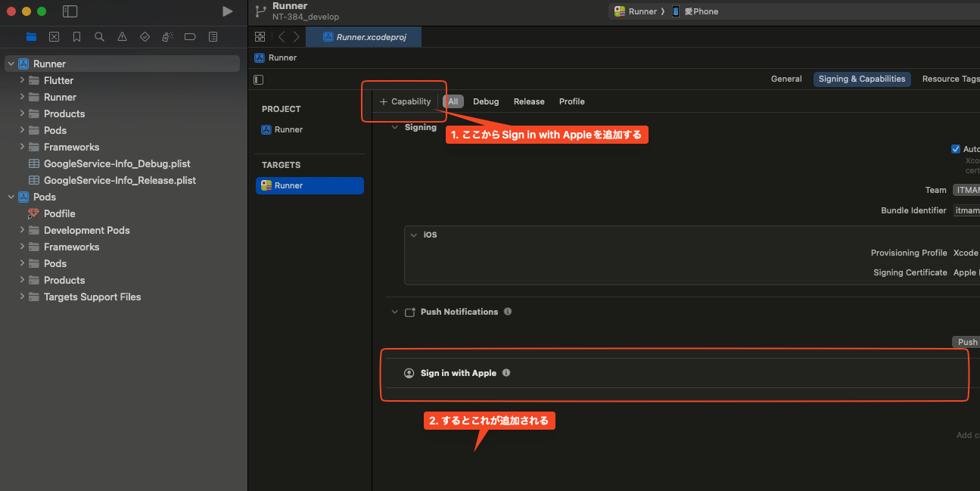
Task: Collapse the Push Notifications section
Action: point(394,312)
